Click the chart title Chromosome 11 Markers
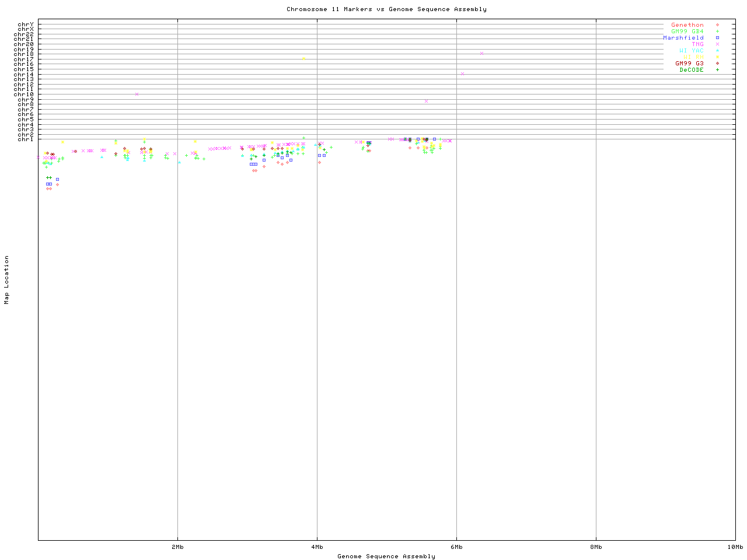This screenshot has width=747, height=560. 386,9
